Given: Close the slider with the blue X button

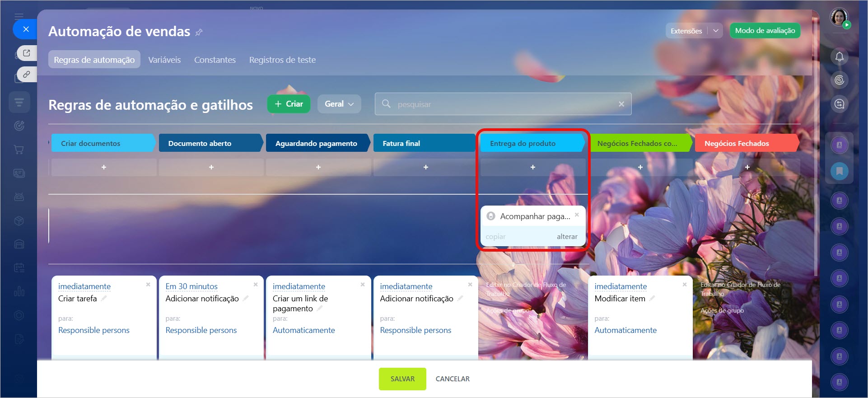Looking at the screenshot, I should click(26, 29).
